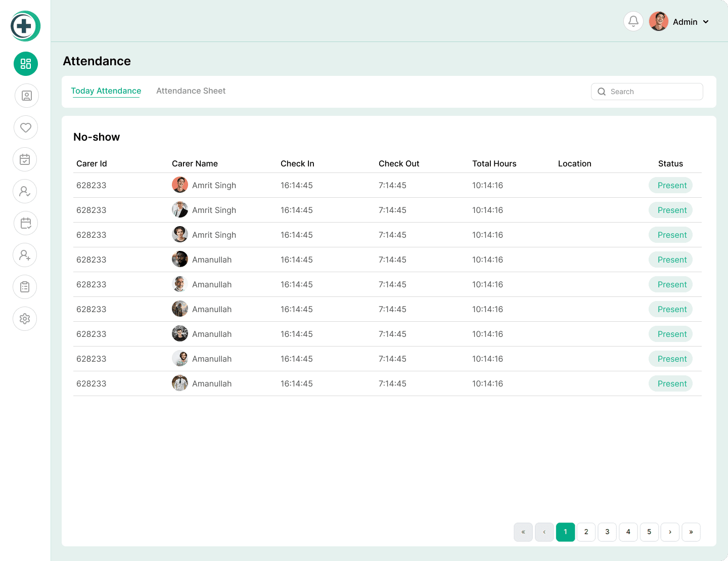Click the Total Hours column header
This screenshot has height=561, width=728.
click(x=494, y=163)
